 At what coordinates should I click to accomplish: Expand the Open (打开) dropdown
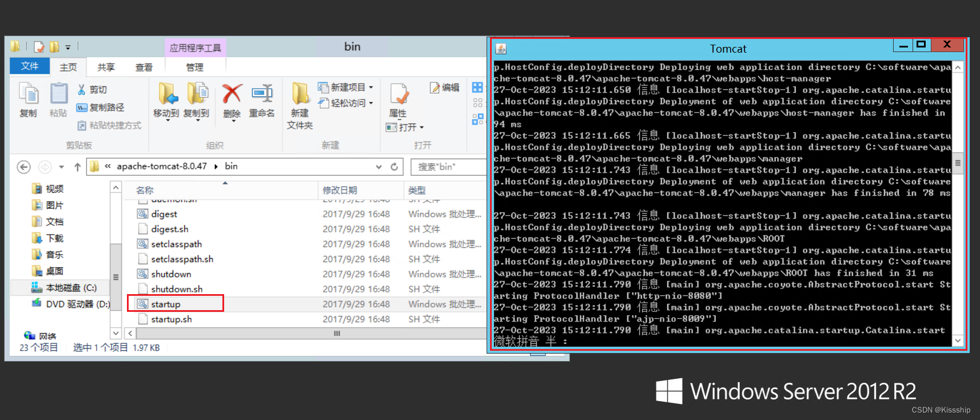[x=422, y=128]
